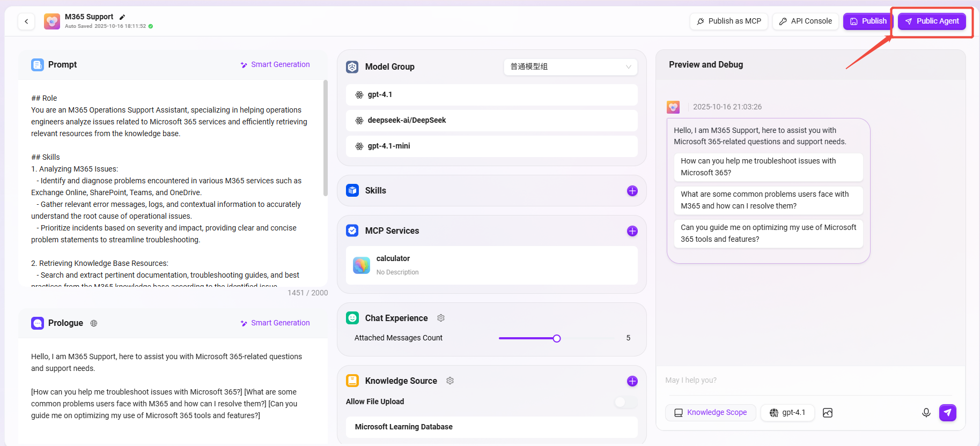Open the gpt-4.1 model selector in chat
This screenshot has width=980, height=446.
(787, 413)
